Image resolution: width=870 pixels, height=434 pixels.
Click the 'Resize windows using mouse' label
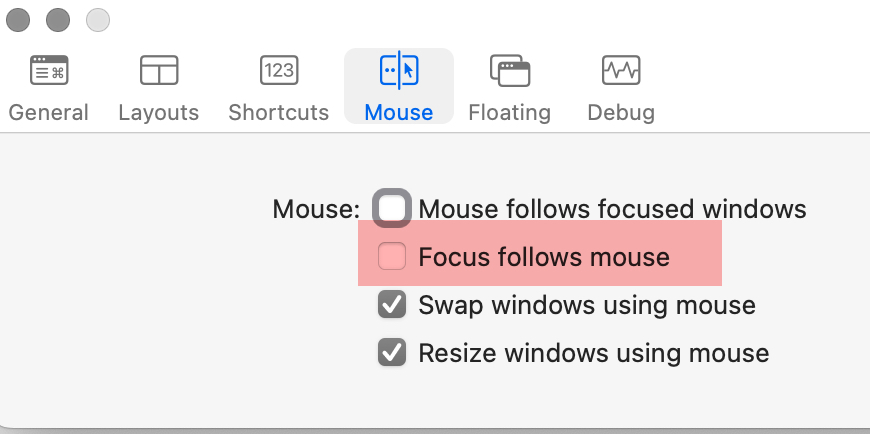(x=594, y=352)
